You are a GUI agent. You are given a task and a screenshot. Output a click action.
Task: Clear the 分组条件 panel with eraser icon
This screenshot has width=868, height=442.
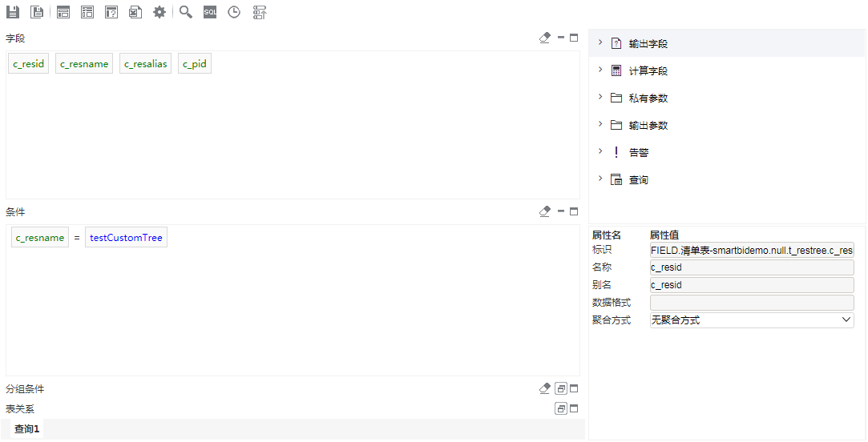545,389
